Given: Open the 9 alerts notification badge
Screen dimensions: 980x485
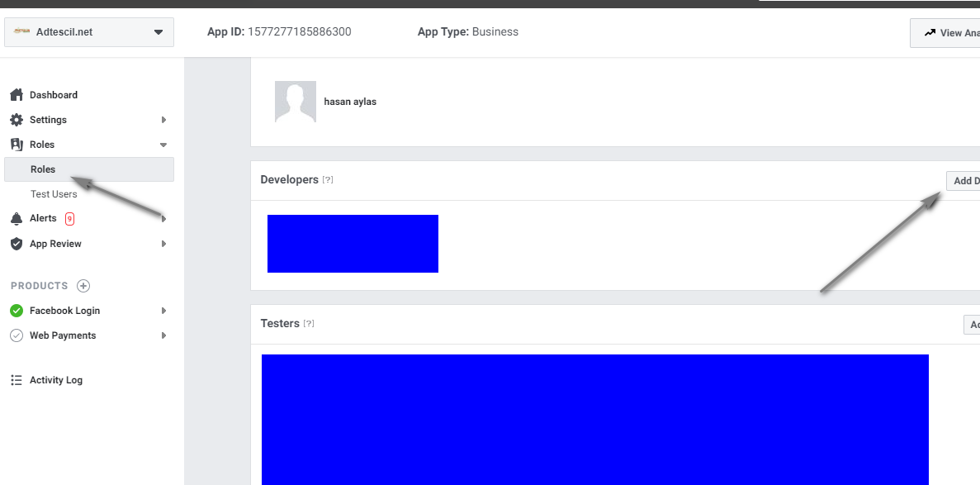Looking at the screenshot, I should pos(69,219).
